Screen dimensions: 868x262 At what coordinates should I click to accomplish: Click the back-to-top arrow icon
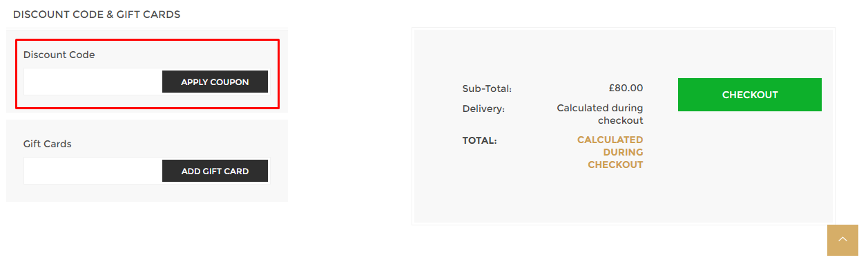[842, 240]
